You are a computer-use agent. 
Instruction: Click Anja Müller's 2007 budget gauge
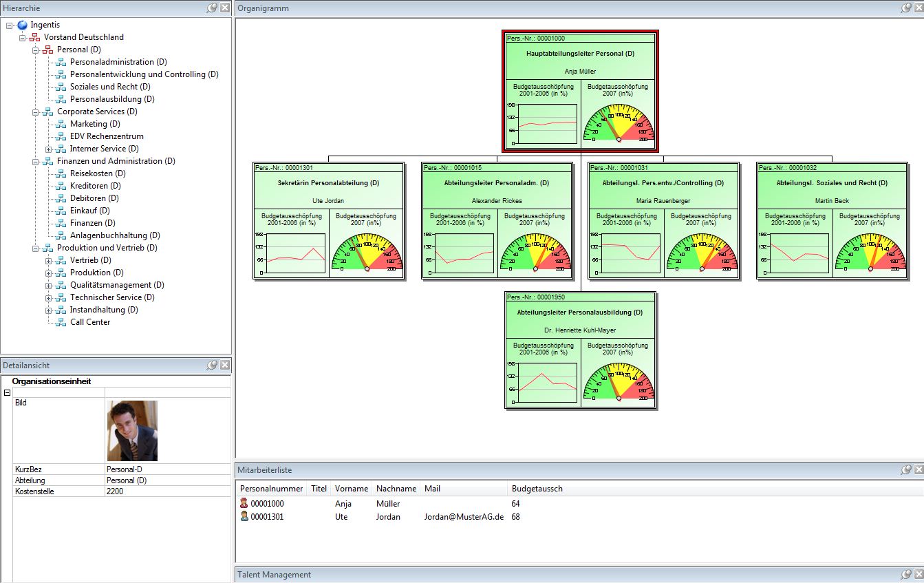click(x=619, y=123)
